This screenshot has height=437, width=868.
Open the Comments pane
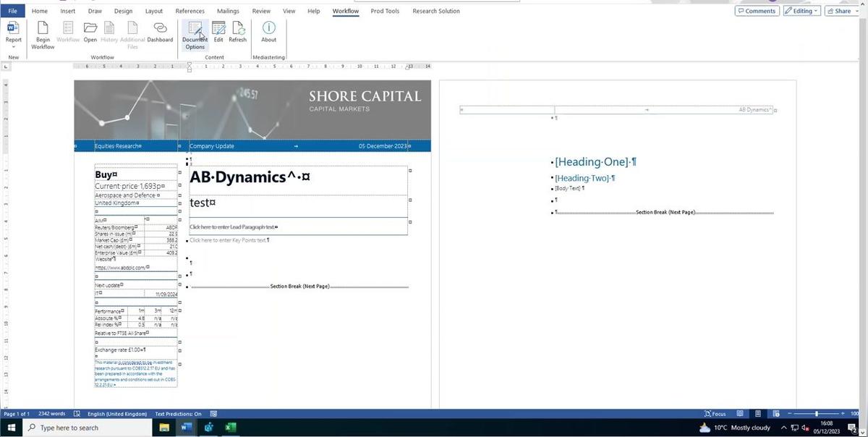pos(757,11)
